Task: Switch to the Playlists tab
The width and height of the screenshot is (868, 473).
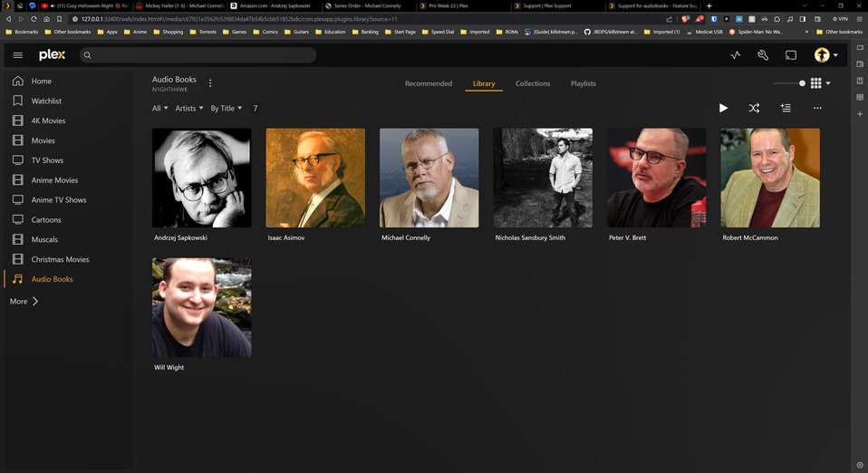Action: pyautogui.click(x=583, y=83)
